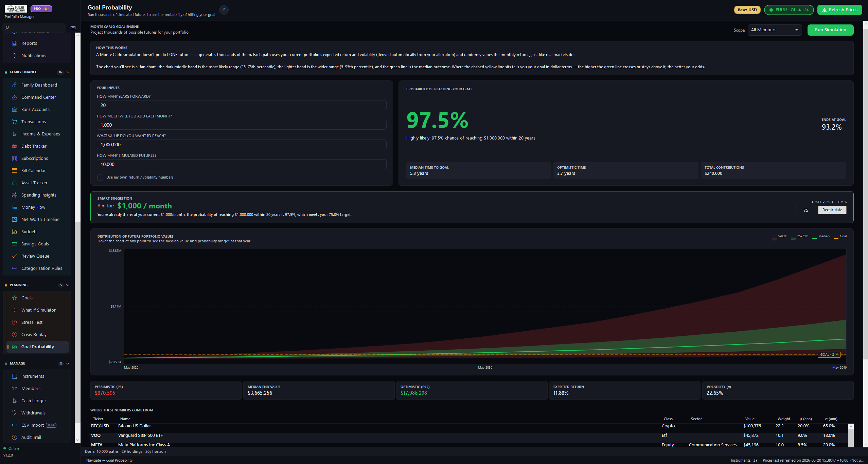This screenshot has width=868, height=464.
Task: Go to Net Worth Timeline
Action: pyautogui.click(x=40, y=219)
